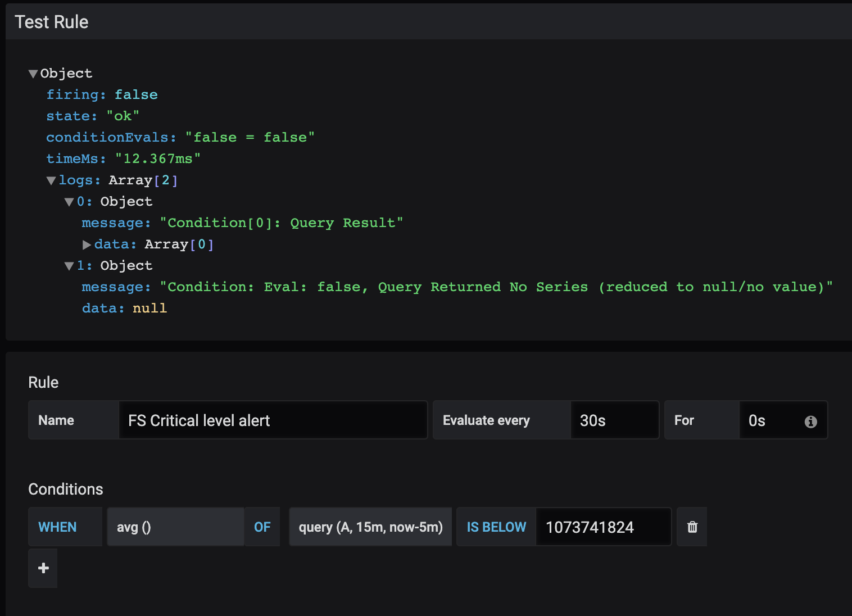The image size is (852, 616).
Task: Expand the data Array[0] under Query Result
Action: point(87,244)
